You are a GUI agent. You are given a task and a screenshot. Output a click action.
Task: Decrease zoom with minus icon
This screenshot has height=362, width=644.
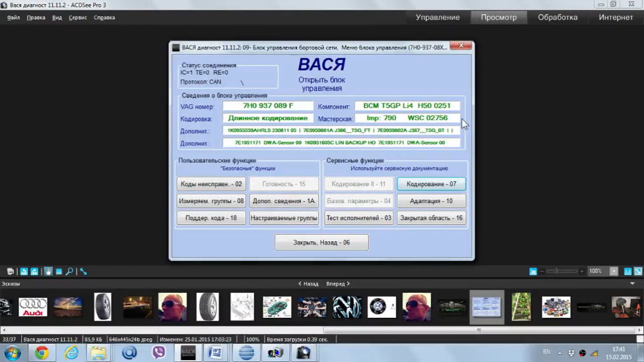coord(542,271)
